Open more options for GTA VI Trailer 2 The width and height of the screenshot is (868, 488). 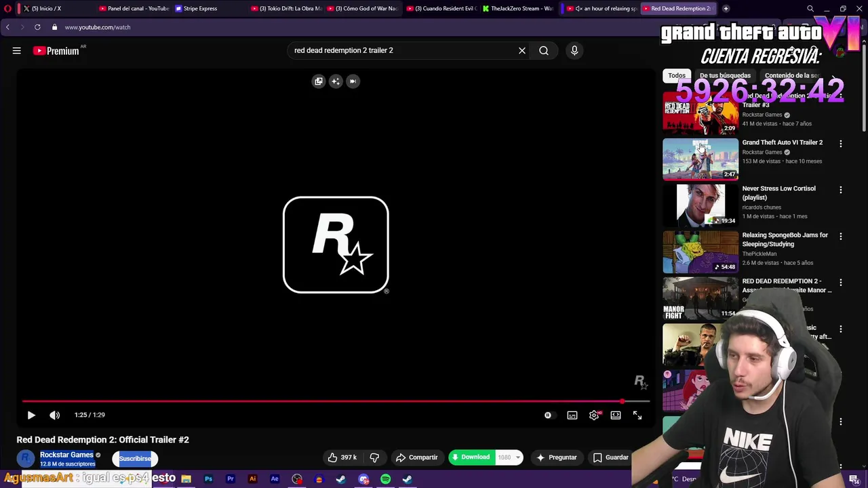pos(841,144)
